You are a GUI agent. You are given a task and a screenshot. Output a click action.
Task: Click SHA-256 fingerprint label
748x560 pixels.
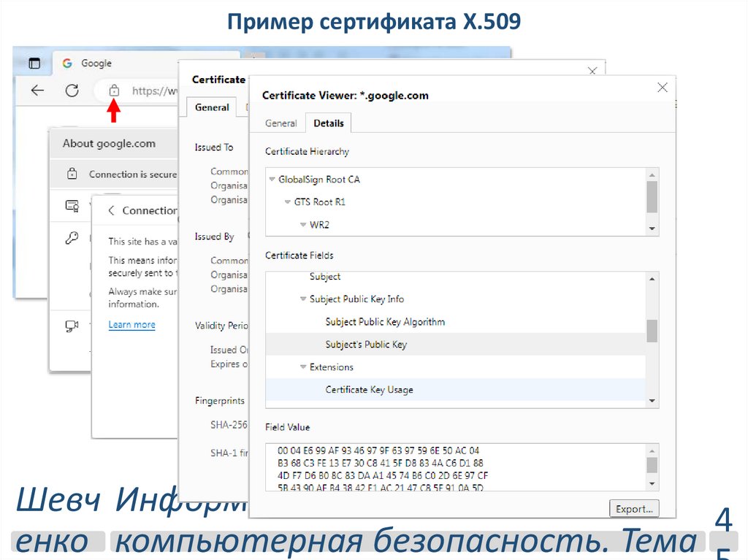point(229,424)
